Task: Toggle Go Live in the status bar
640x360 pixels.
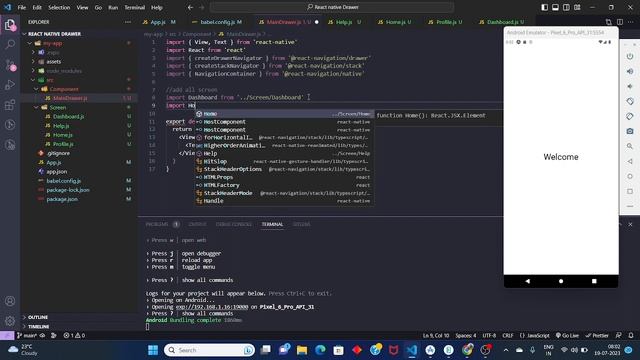Action: pos(567,336)
